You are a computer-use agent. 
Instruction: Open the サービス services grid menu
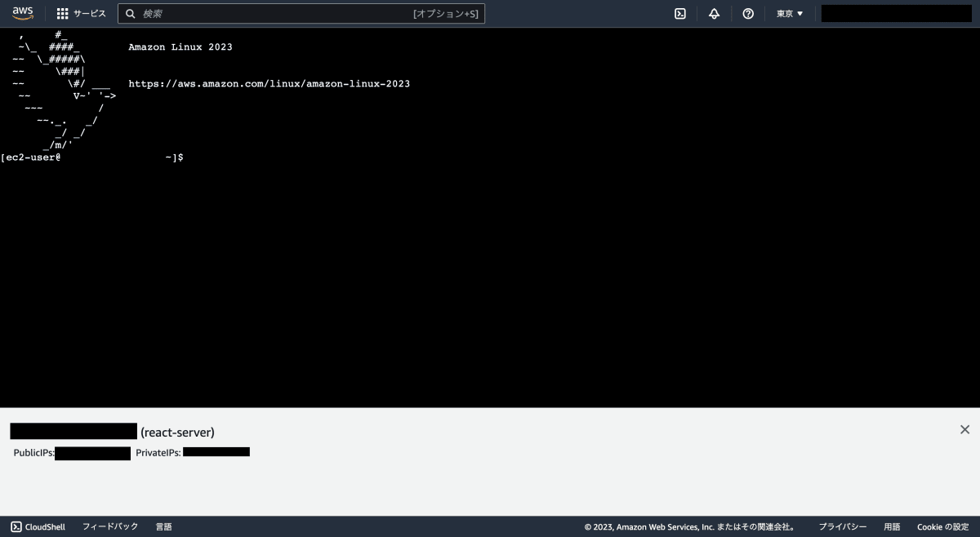(x=81, y=14)
